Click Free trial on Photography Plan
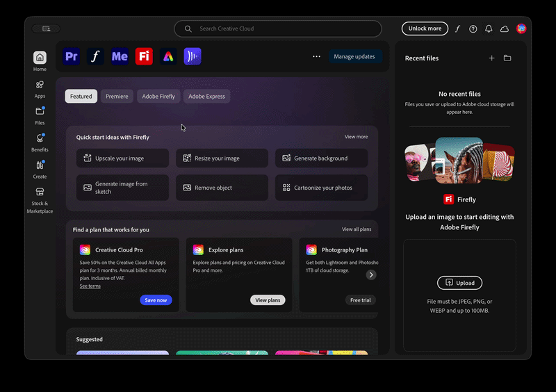 (360, 300)
